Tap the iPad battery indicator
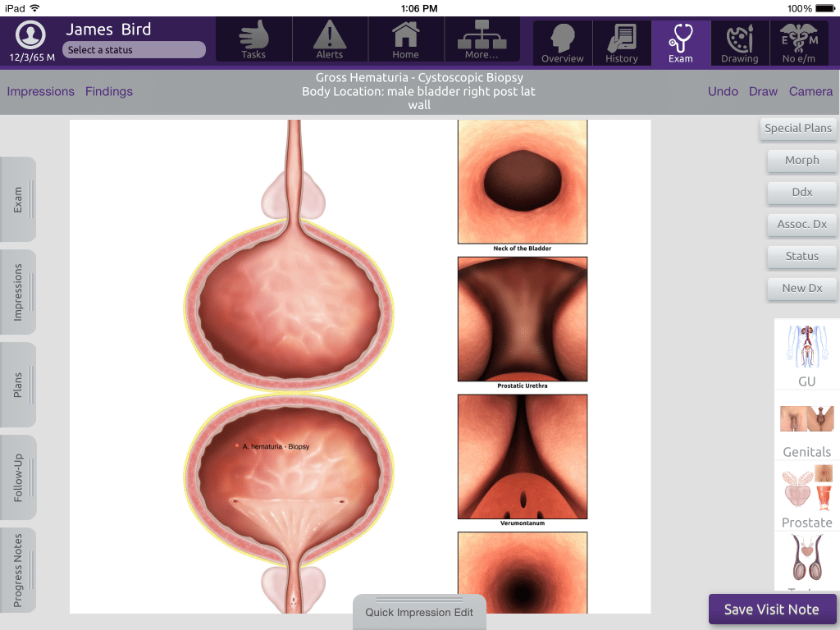The width and height of the screenshot is (840, 630). [825, 8]
